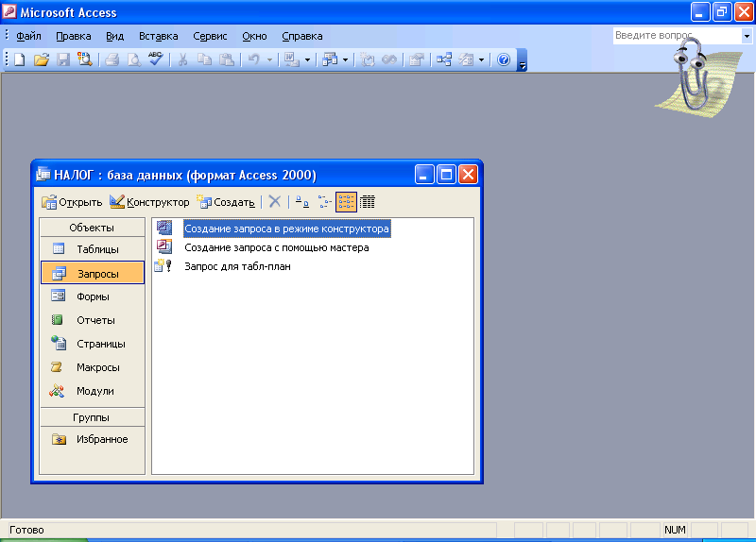Open the Undo history dropdown arrow
This screenshot has height=542, width=756.
(x=269, y=59)
